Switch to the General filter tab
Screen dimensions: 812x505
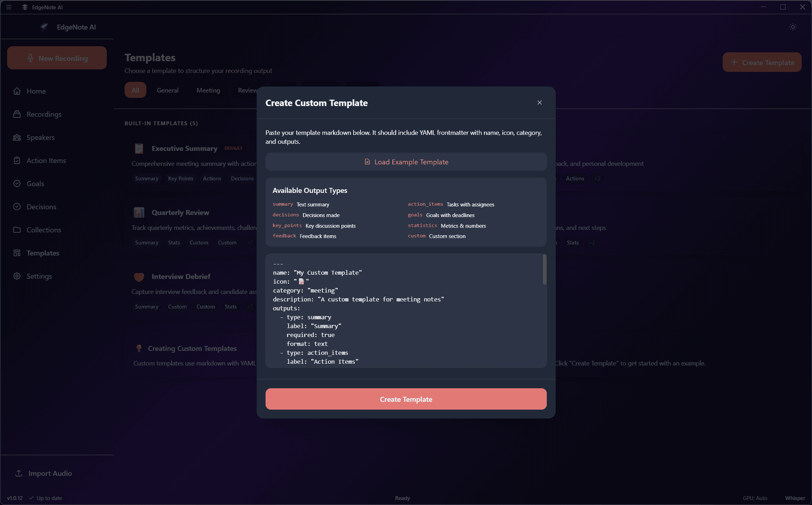167,90
